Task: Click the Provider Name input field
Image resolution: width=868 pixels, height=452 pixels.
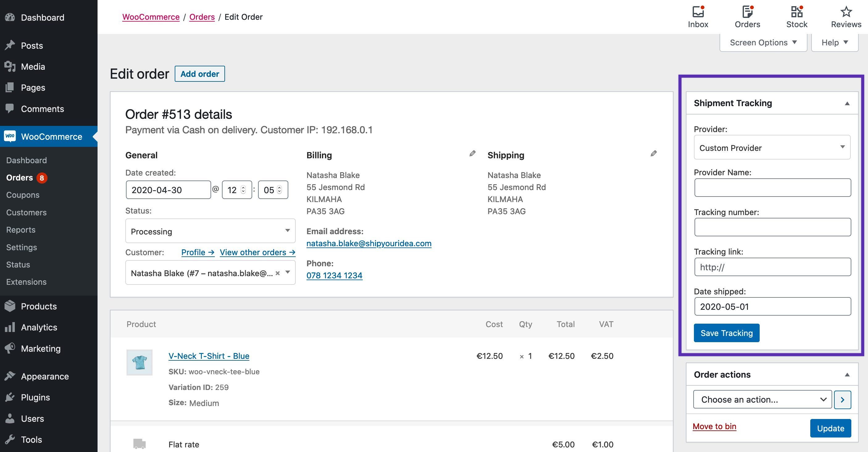Action: [x=772, y=187]
